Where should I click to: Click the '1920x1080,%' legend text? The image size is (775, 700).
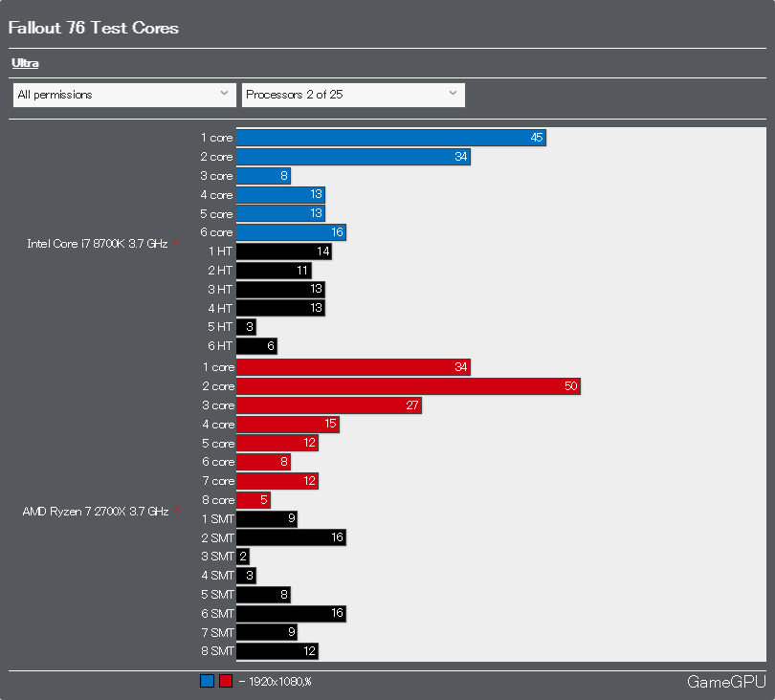[x=280, y=682]
